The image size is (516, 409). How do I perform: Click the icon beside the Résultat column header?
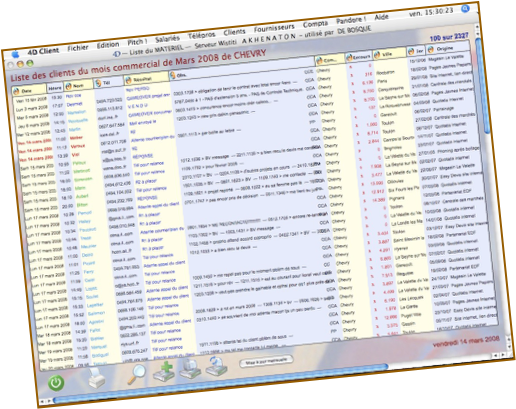[128, 80]
